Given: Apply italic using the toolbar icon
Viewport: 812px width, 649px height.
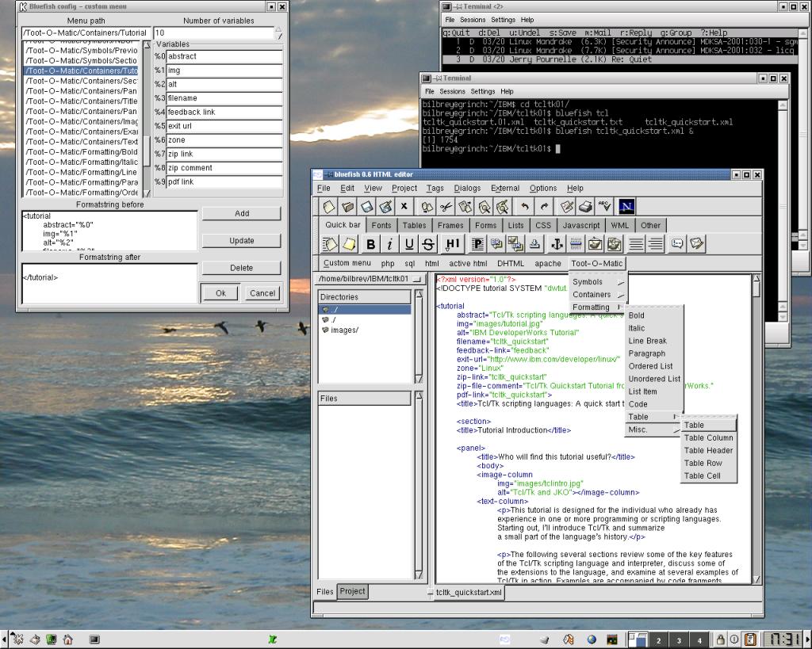Looking at the screenshot, I should click(x=389, y=244).
